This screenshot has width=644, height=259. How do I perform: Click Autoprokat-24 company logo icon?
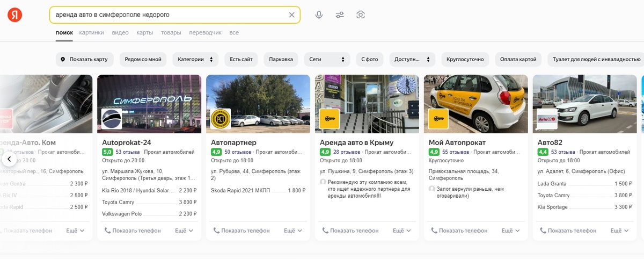(112, 119)
